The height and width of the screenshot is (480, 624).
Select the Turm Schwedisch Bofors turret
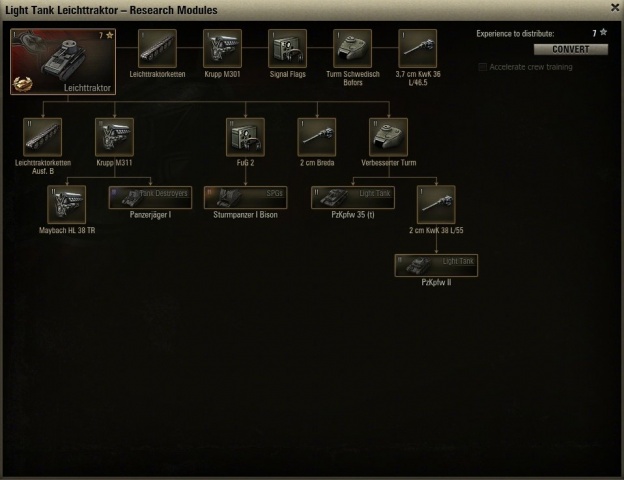coord(353,48)
